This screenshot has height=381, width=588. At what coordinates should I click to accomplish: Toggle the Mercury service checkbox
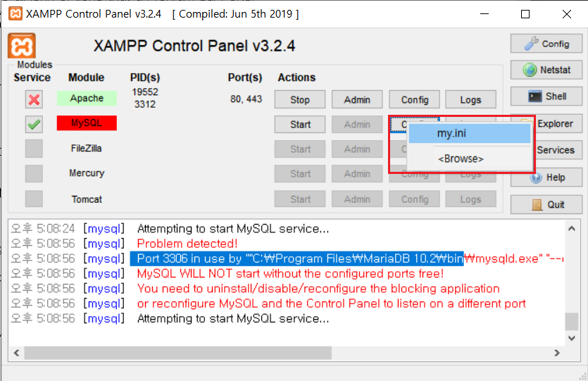pos(34,173)
